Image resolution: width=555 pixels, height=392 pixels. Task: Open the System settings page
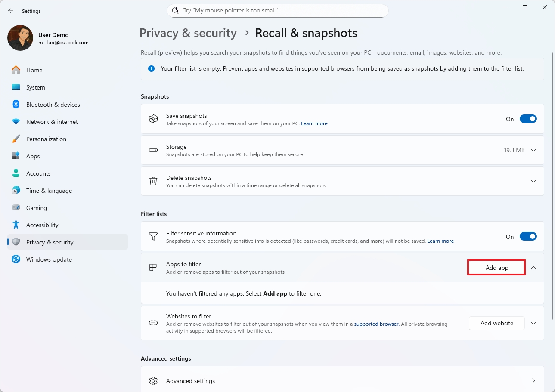(35, 87)
